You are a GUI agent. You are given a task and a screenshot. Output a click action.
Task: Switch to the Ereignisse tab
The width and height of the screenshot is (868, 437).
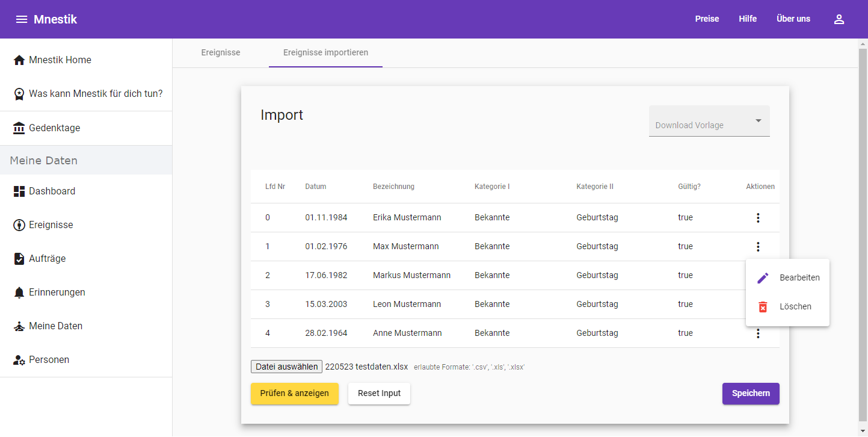(220, 53)
